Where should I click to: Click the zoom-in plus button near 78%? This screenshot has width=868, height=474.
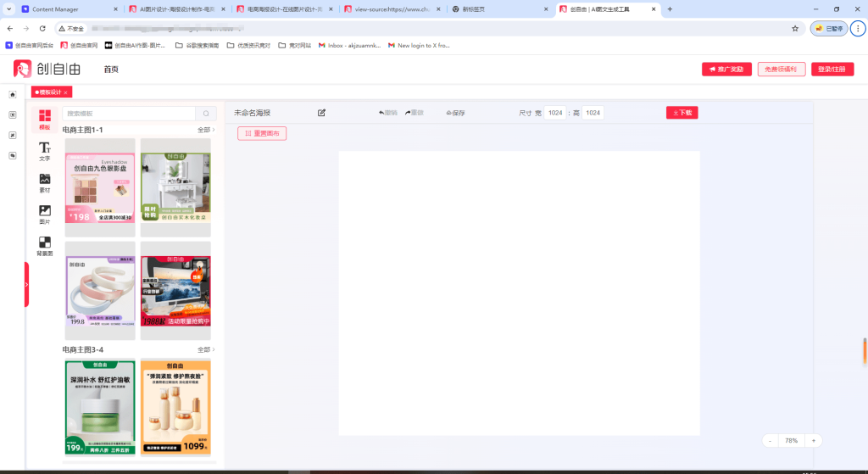coord(813,441)
